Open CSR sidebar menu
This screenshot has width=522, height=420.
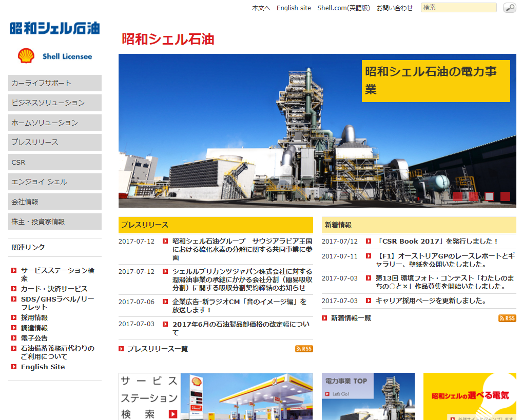pyautogui.click(x=55, y=162)
